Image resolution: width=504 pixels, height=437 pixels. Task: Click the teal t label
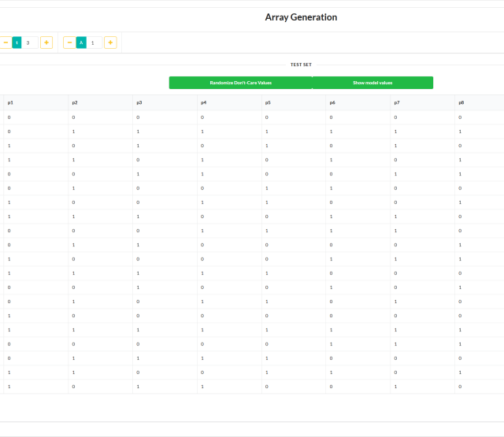(17, 43)
